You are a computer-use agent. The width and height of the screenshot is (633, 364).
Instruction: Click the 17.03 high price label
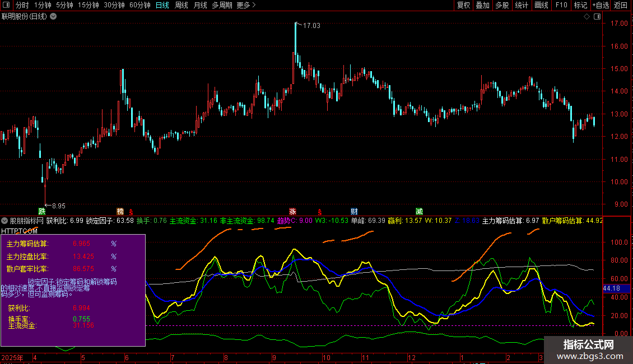(312, 26)
